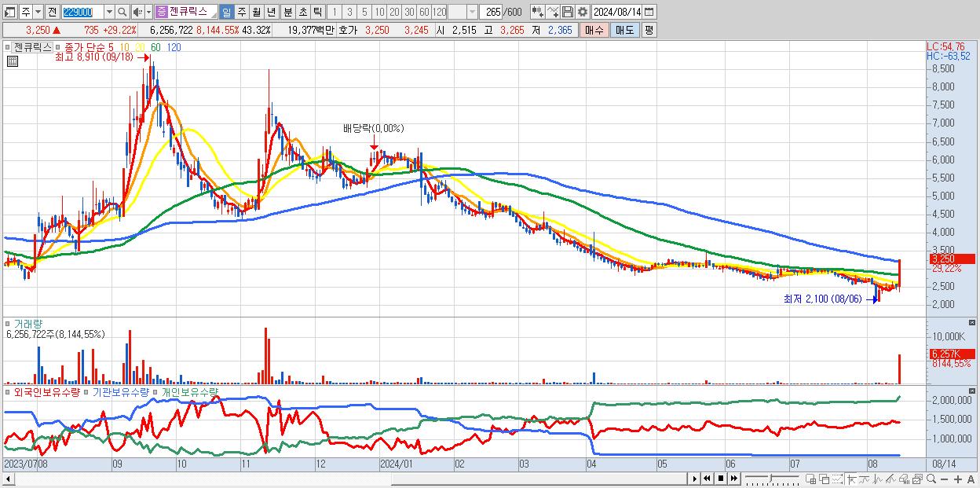Click the axis arrow icon

tap(850, 479)
